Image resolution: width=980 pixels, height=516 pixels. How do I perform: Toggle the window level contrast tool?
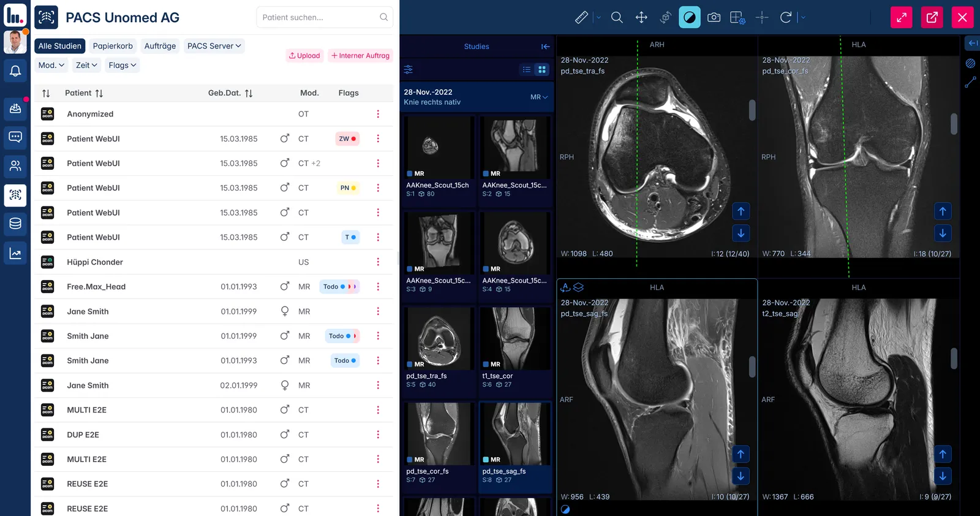tap(690, 18)
